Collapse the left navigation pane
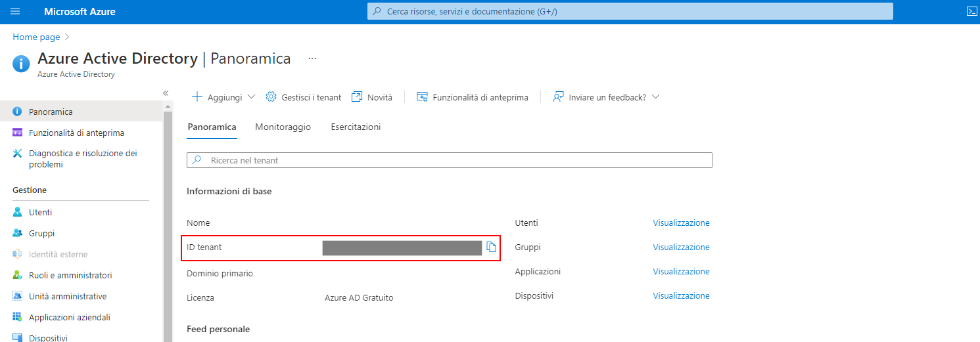Viewport: 980px width, 342px height. [x=166, y=93]
